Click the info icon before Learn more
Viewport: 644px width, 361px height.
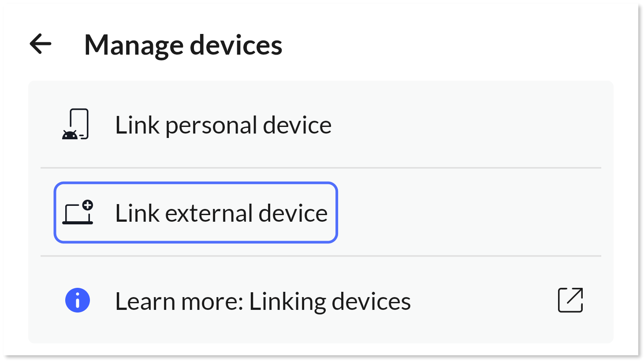point(77,300)
